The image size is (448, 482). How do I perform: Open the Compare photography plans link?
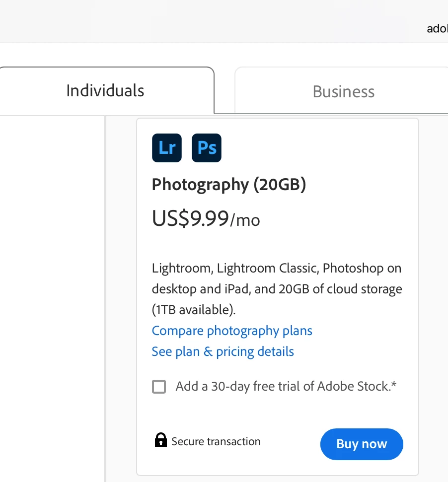pyautogui.click(x=232, y=331)
